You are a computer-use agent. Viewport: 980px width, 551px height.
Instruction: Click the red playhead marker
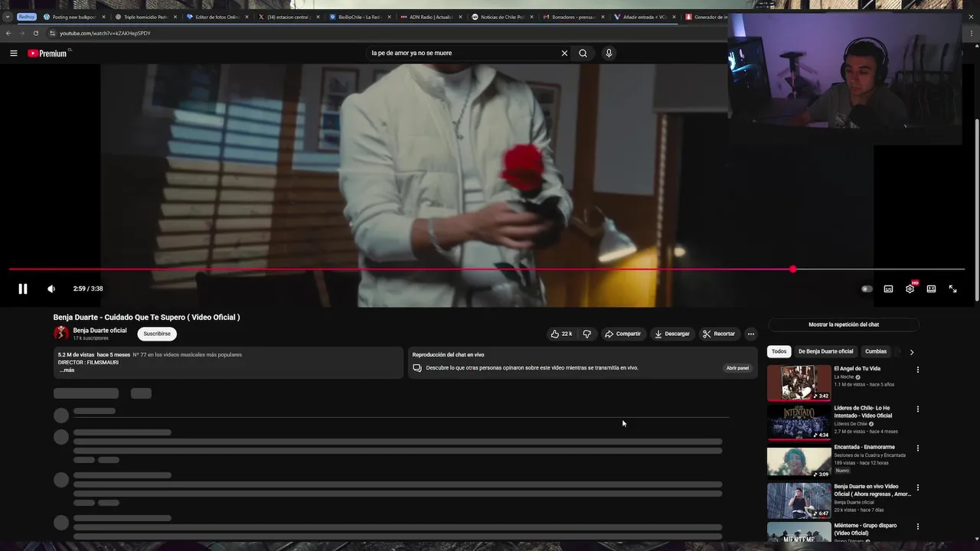pos(793,269)
